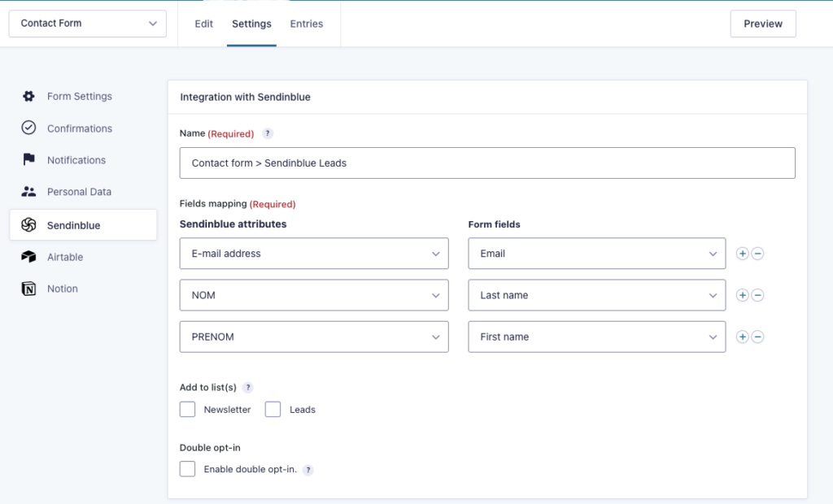833x504 pixels.
Task: Click inside the integration Name input field
Action: pos(487,163)
